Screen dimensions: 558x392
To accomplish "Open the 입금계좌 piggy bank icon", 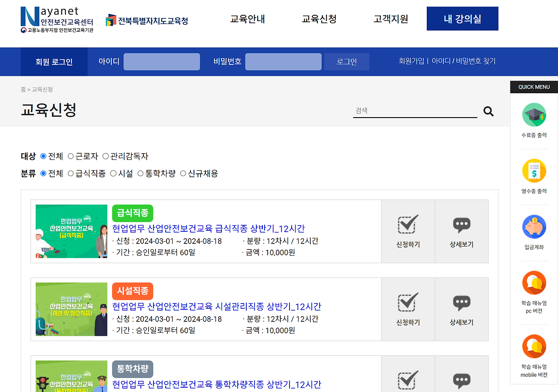I will coord(534,226).
